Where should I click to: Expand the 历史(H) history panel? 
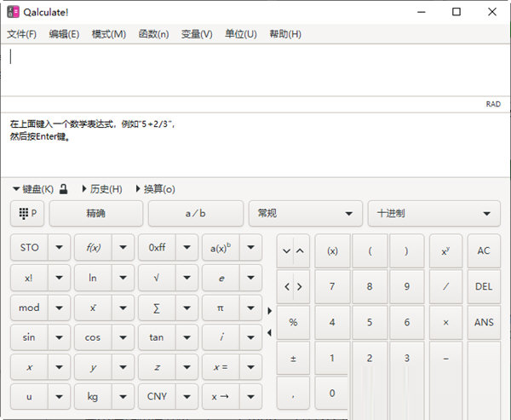(101, 189)
